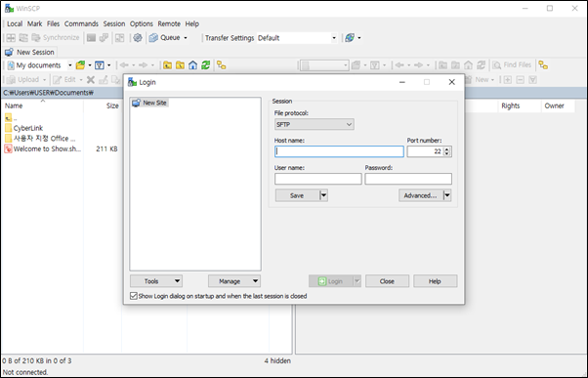Toggle Show Login dialog on startup checkbox
Image resolution: width=588 pixels, height=378 pixels.
click(x=134, y=296)
